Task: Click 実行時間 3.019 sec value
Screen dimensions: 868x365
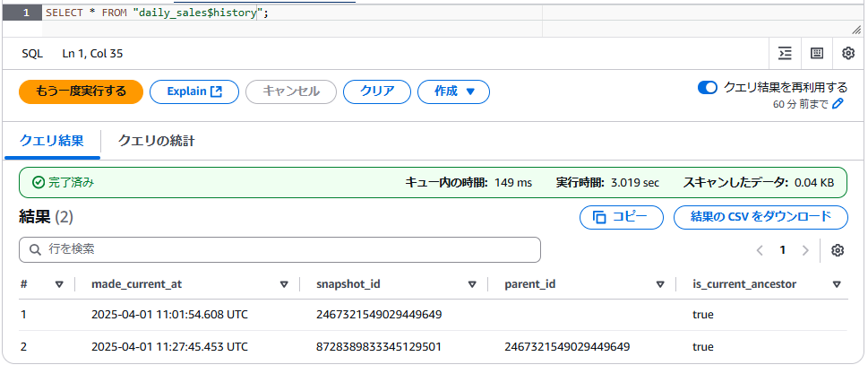Action: pyautogui.click(x=634, y=183)
